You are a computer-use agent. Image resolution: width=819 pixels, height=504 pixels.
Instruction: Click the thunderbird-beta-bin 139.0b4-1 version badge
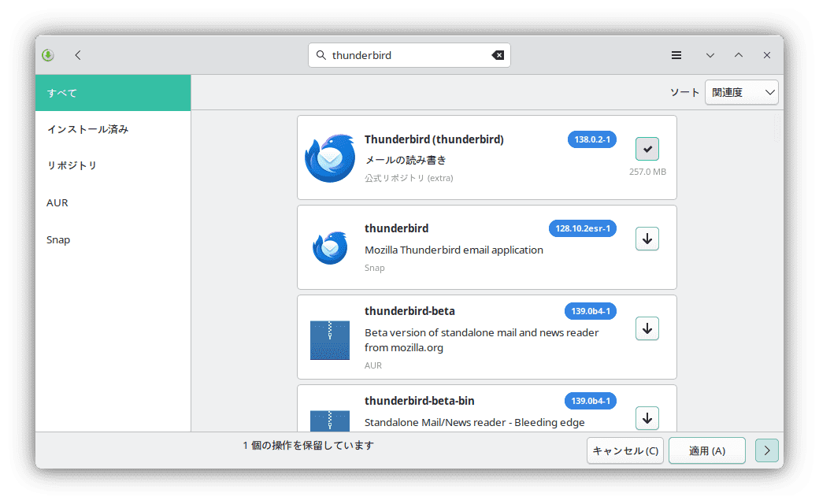pyautogui.click(x=590, y=401)
